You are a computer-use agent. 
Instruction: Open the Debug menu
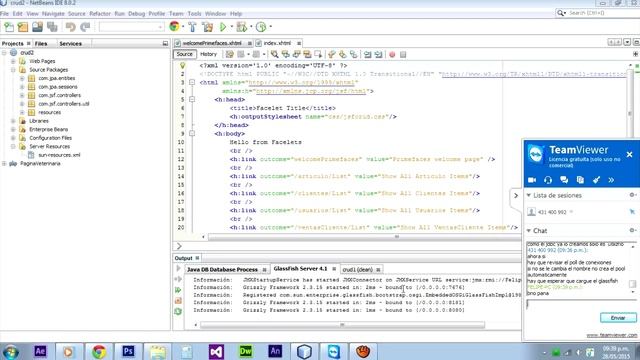pos(136,13)
